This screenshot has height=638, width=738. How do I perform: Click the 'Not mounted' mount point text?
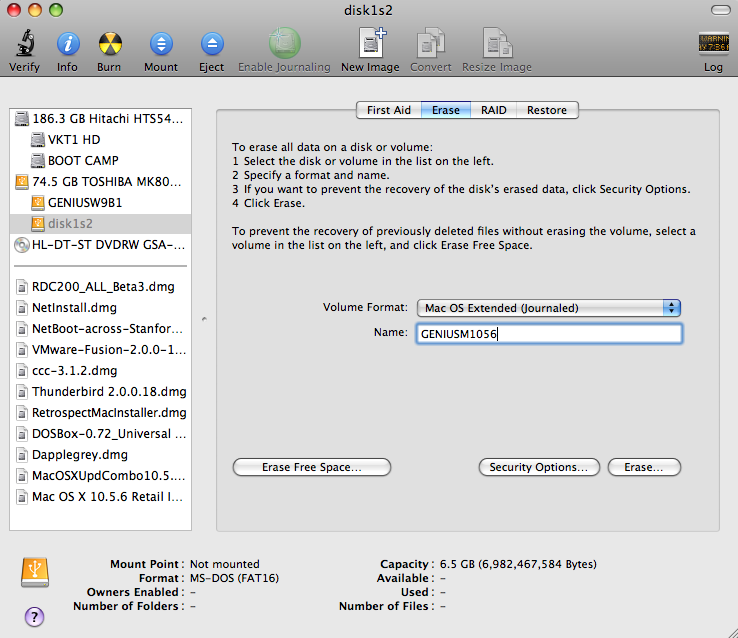point(225,564)
